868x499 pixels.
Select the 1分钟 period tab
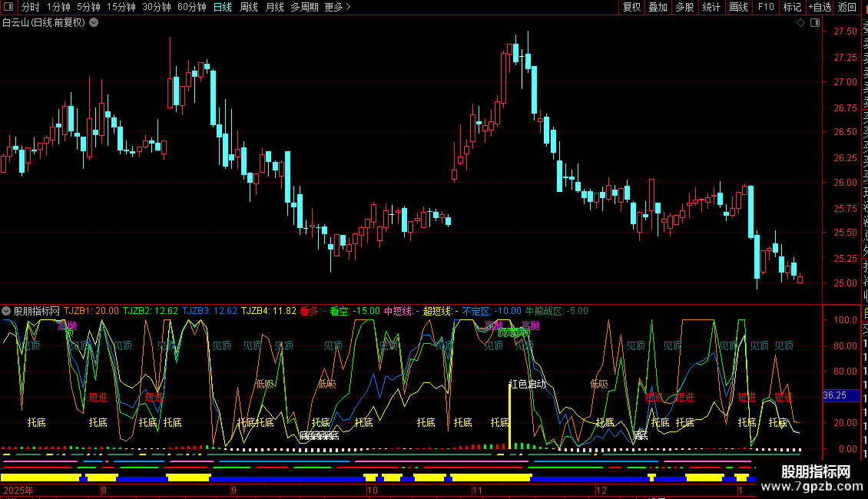coord(58,7)
